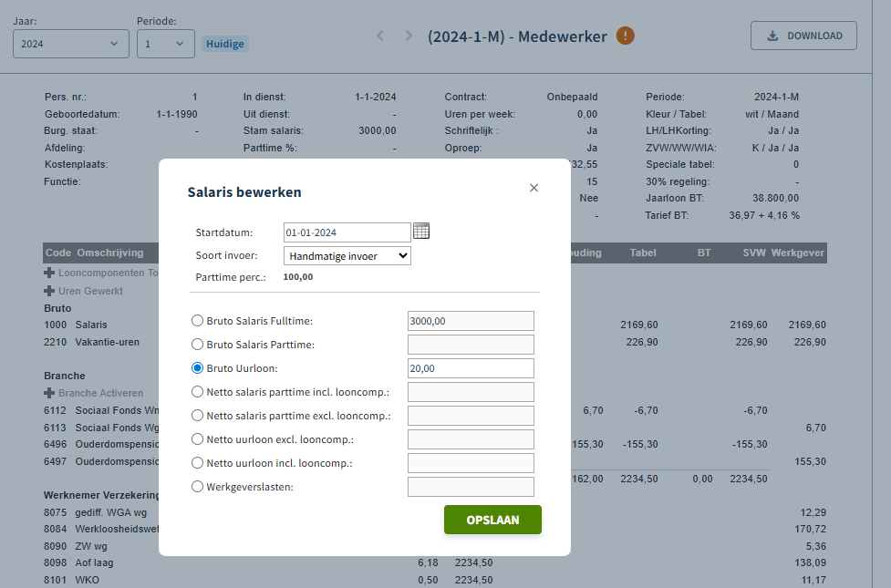Click Netto salaris parttime incl. looncomp. input
Viewport: 891px width, 588px height.
[471, 392]
